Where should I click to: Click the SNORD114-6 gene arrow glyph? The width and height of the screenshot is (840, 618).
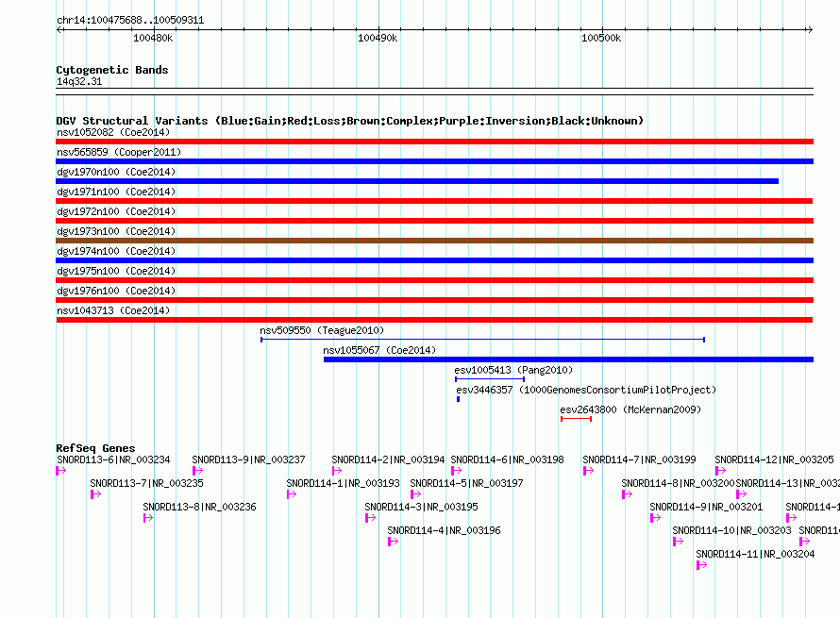point(457,471)
